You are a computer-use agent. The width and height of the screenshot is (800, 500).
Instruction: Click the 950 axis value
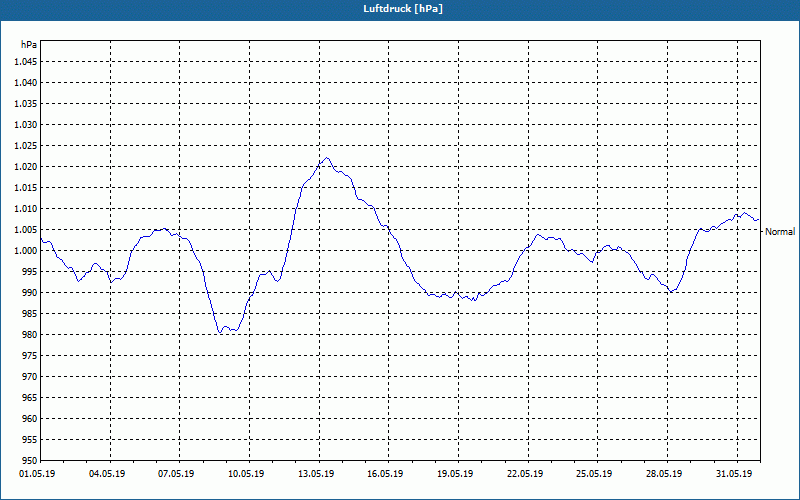click(x=30, y=460)
